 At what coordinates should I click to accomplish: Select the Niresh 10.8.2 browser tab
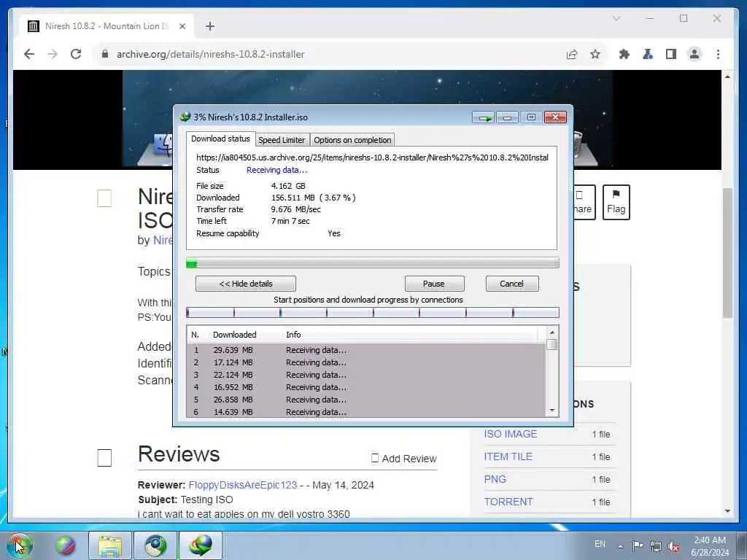pyautogui.click(x=107, y=26)
